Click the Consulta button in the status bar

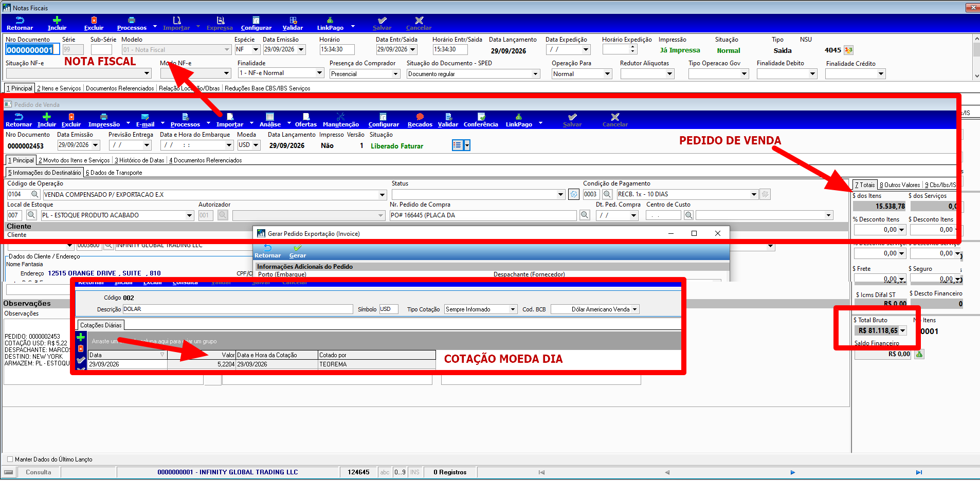39,472
